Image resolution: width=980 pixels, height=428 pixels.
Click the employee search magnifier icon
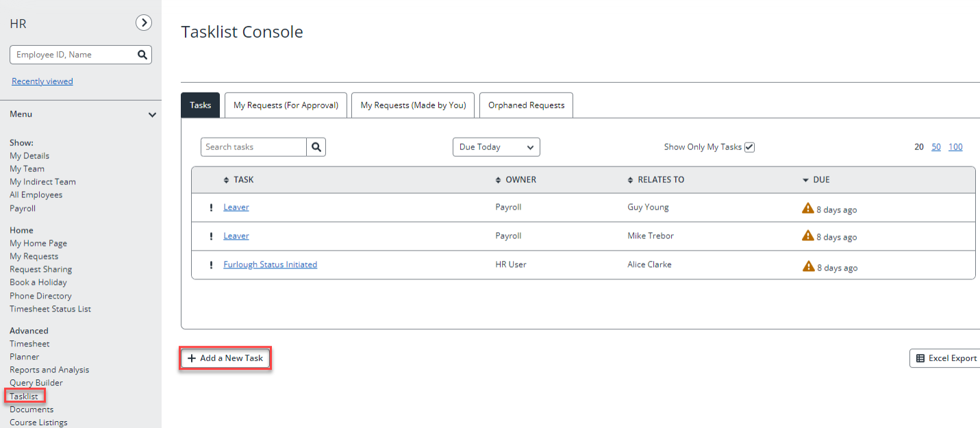click(x=142, y=54)
